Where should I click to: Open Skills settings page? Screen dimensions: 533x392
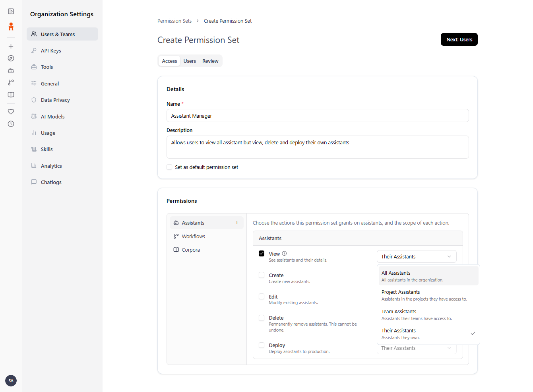pos(62,149)
